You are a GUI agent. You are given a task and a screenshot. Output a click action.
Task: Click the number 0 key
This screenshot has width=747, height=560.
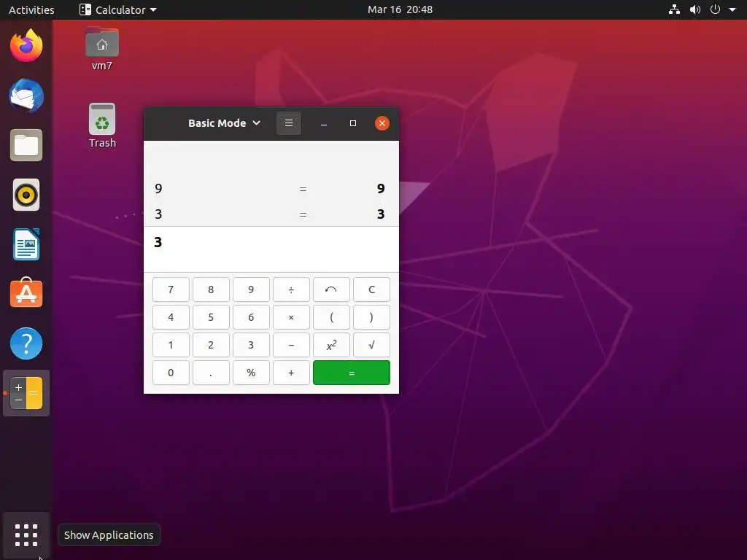tap(171, 373)
